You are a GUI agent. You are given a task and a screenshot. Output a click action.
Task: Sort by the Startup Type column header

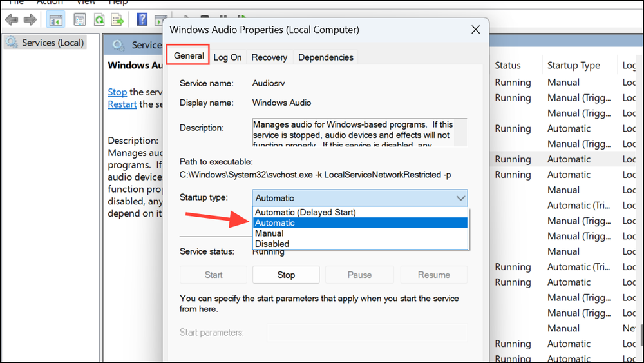coord(573,65)
